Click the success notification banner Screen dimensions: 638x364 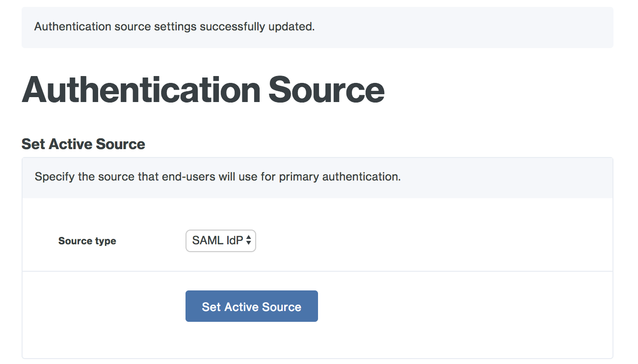[x=317, y=27]
